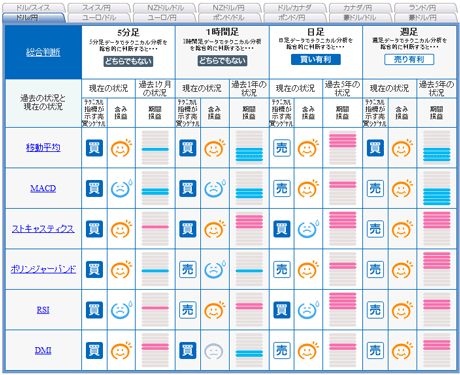Click the 移動平均 smiling face under 5分足
The width and height of the screenshot is (460, 375).
(121, 148)
